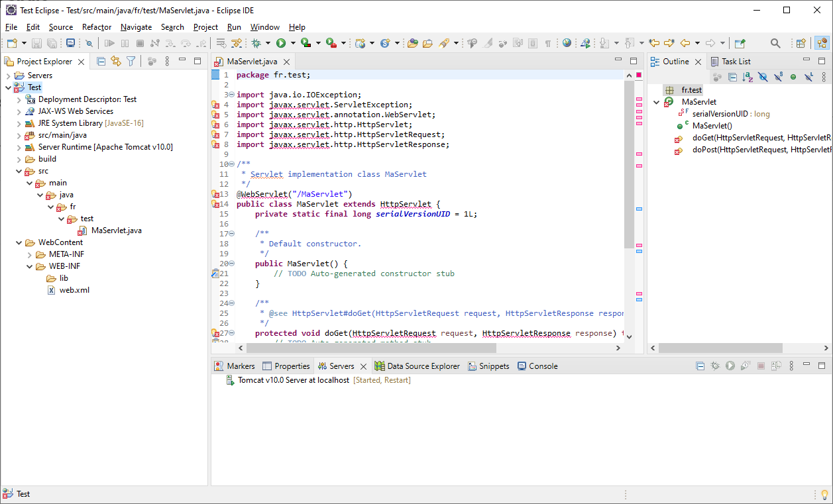This screenshot has width=833, height=504.
Task: Toggle Hide Local Types in Outline
Action: [x=808, y=77]
